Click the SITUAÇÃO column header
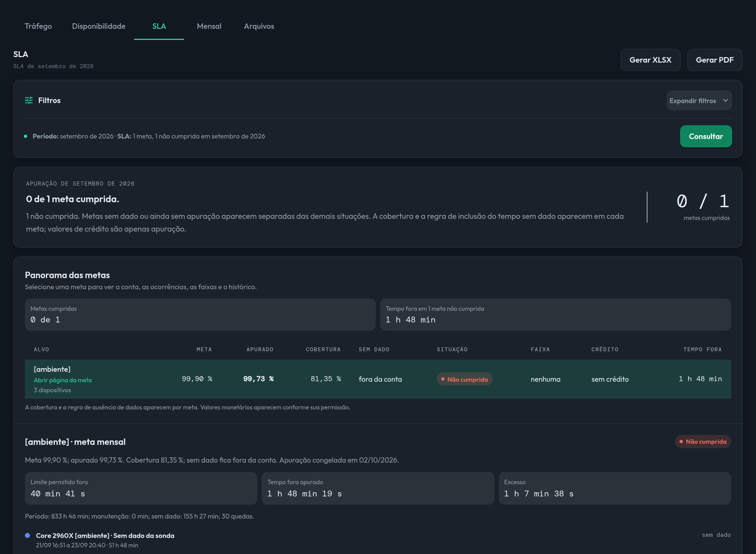This screenshot has height=554, width=756. 452,350
